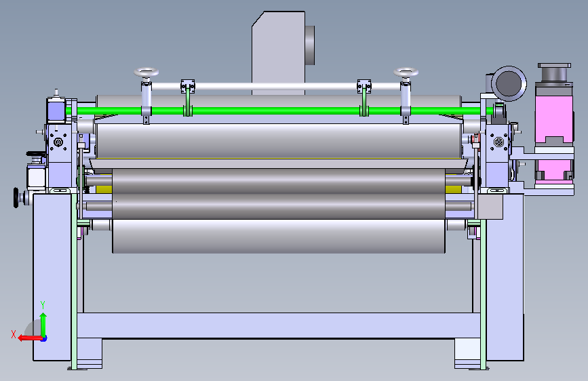The height and width of the screenshot is (381, 588).
Task: Select the long green horizontal rod
Action: [x=279, y=111]
